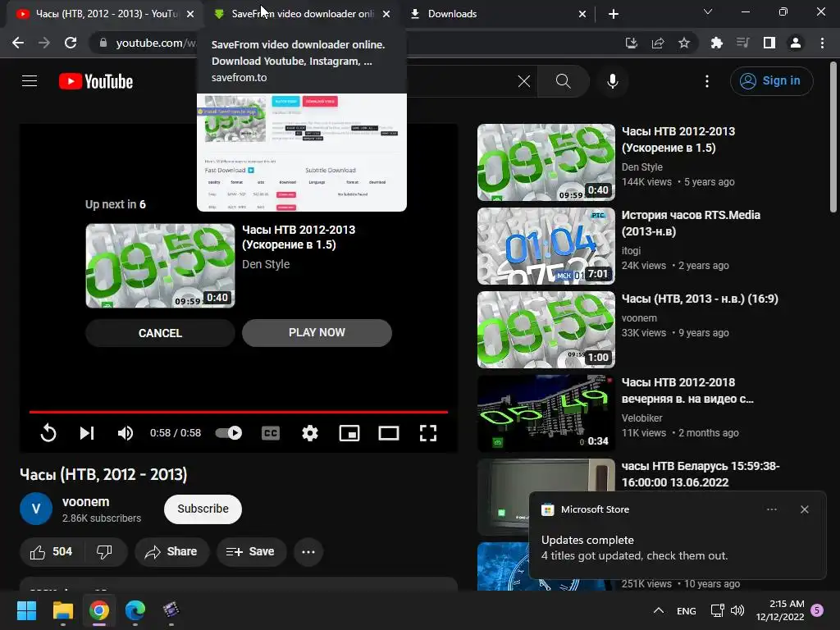840x630 pixels.
Task: Click the Sign in button
Action: (x=771, y=81)
